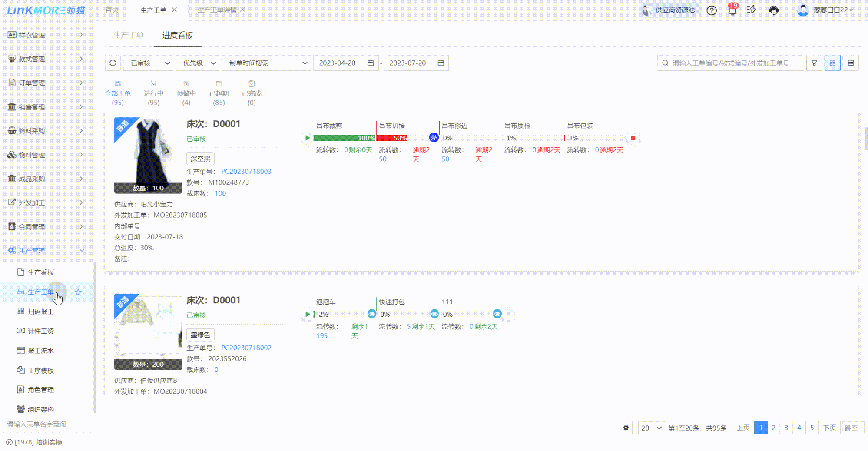Favorite 生产工单 with the star icon
The width and height of the screenshot is (868, 451).
point(78,292)
